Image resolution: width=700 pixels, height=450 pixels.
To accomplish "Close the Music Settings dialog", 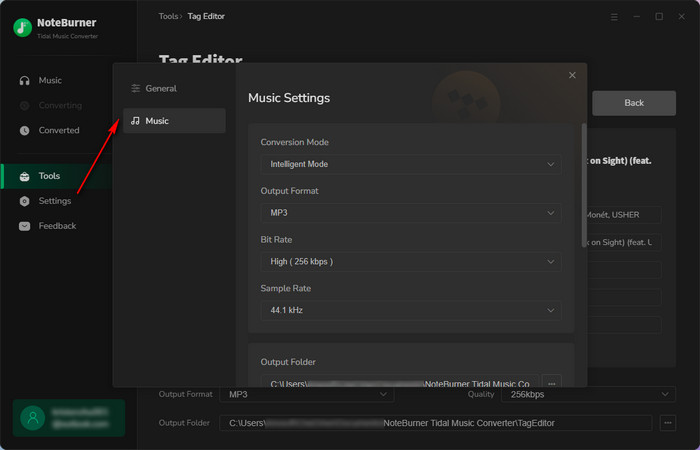I will pyautogui.click(x=572, y=75).
